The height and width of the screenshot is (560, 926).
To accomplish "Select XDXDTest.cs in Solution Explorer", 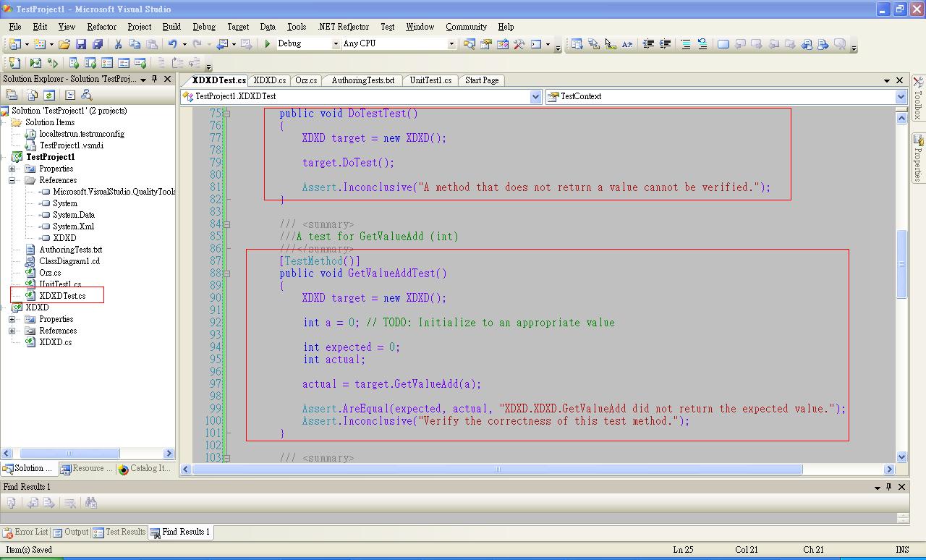I will [x=62, y=296].
